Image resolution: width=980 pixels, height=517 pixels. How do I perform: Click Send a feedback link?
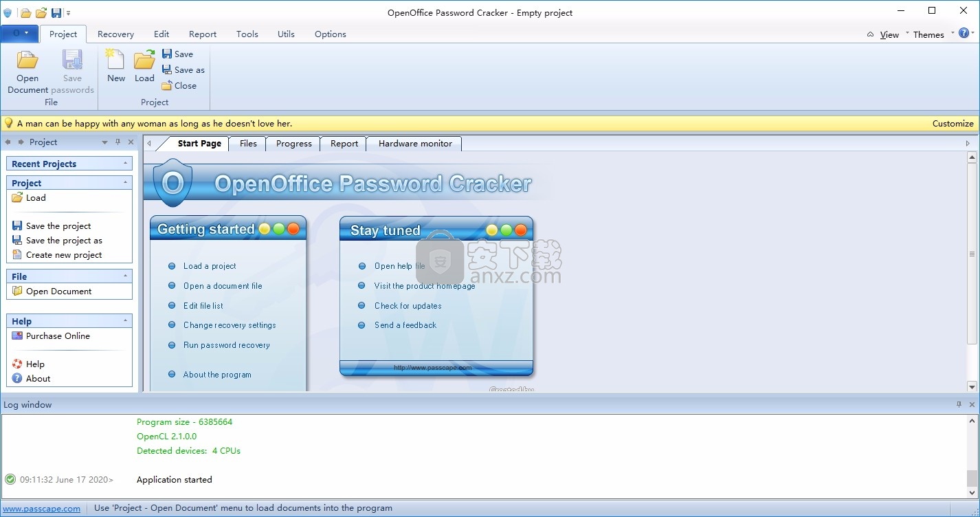(x=405, y=325)
